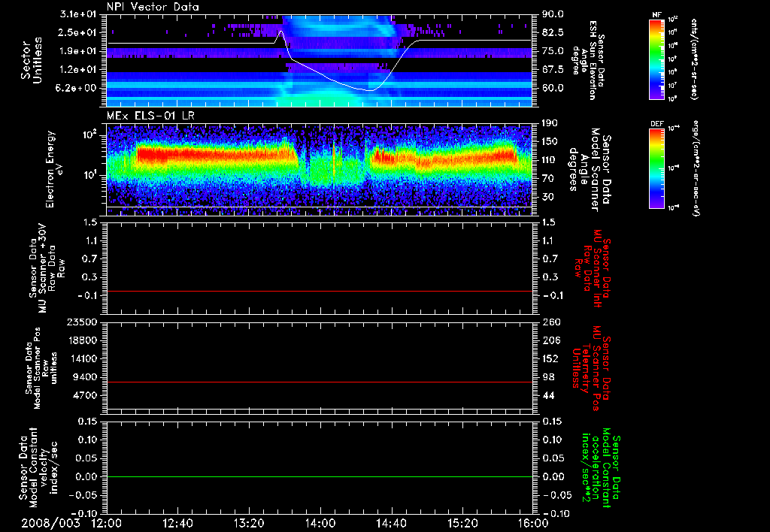The width and height of the screenshot is (770, 532).
Task: Click the ESH Sun Elevation Angle label
Action: pos(594,60)
